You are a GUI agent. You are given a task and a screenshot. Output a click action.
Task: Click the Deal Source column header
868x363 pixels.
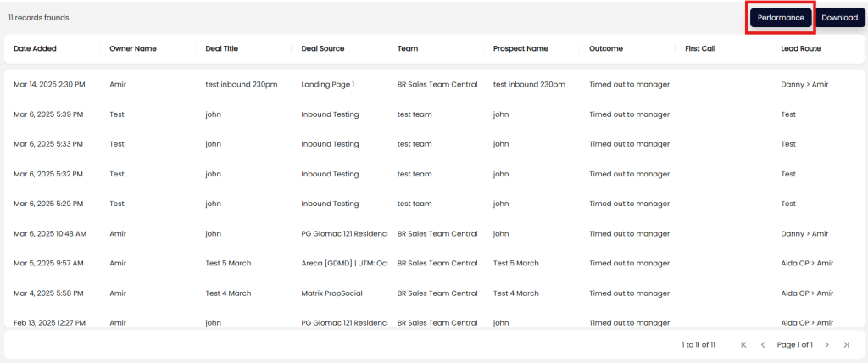tap(323, 48)
